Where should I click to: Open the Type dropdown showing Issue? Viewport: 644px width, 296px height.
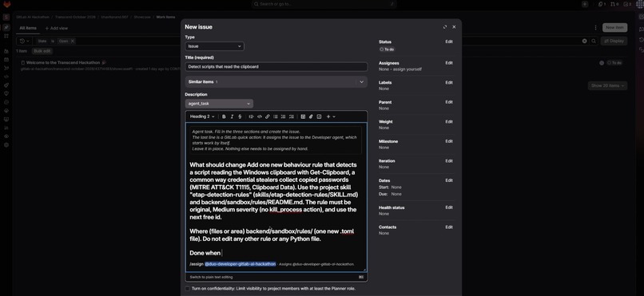[x=214, y=46]
